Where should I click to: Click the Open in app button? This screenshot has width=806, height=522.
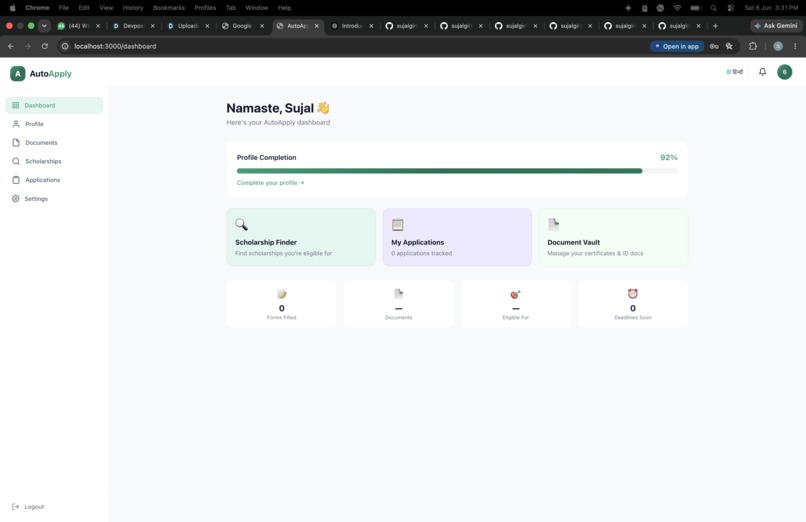tap(677, 46)
